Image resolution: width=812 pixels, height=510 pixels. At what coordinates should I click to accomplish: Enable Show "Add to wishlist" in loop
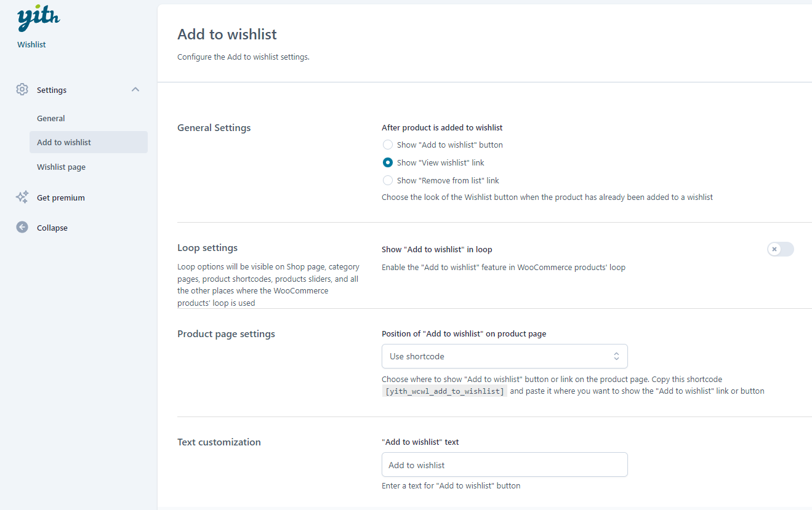pos(780,249)
